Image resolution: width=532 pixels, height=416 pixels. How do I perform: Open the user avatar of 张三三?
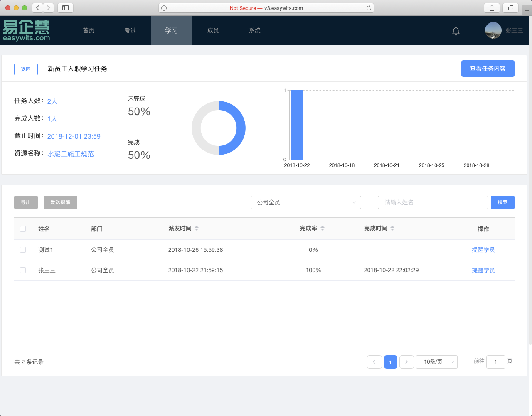point(493,30)
